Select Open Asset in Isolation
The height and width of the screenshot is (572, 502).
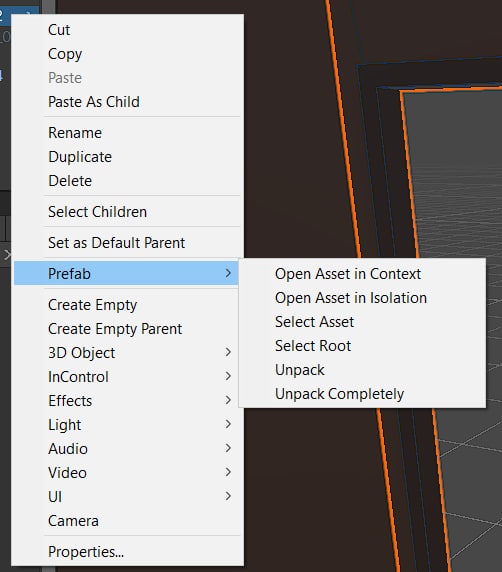click(362, 298)
